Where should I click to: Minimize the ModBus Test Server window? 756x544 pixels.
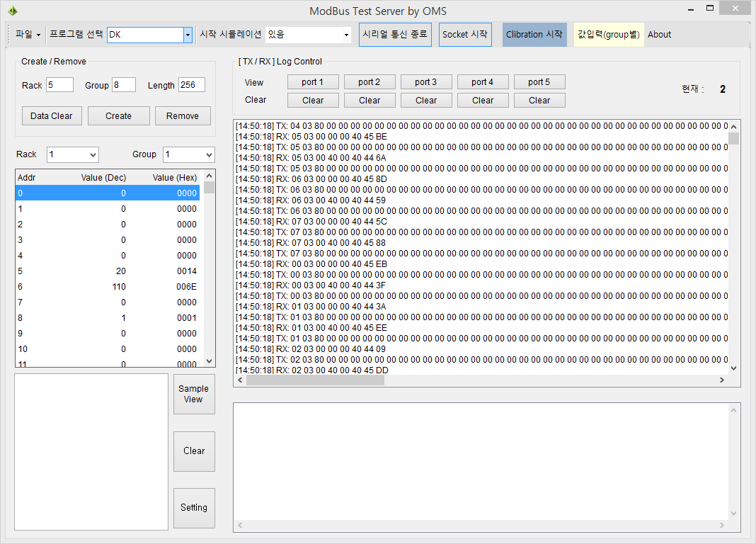[691, 8]
